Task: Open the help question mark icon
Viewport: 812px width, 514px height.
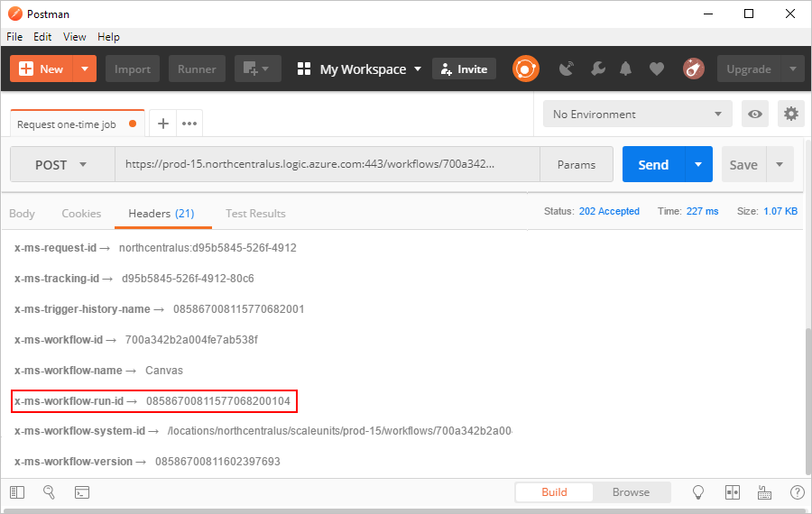Action: (798, 492)
